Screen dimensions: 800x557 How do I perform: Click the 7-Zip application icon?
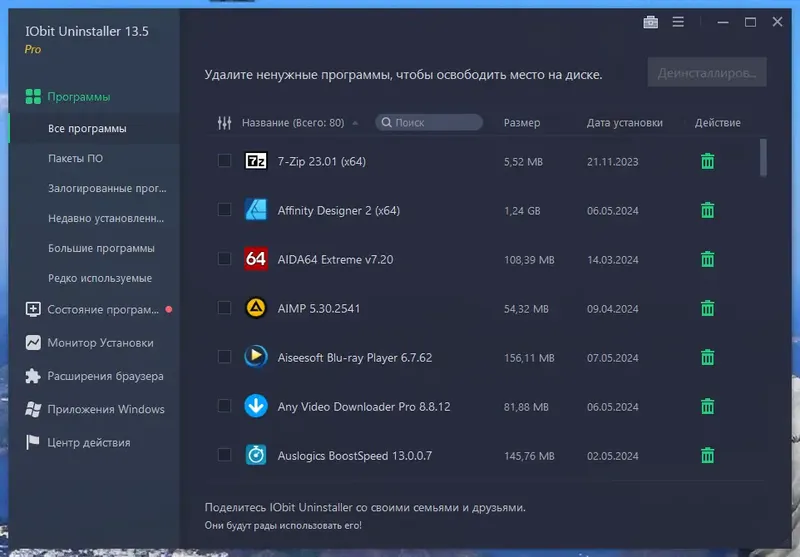(256, 161)
